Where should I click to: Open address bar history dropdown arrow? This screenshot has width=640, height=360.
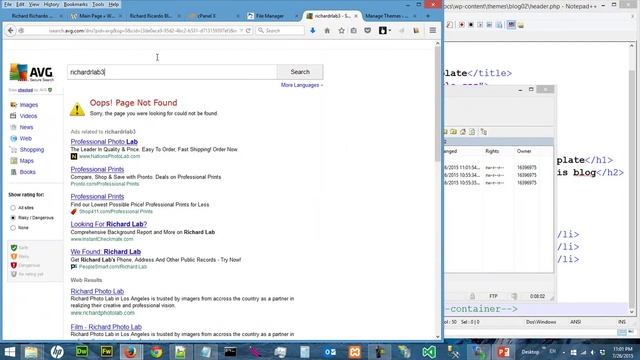(x=241, y=31)
